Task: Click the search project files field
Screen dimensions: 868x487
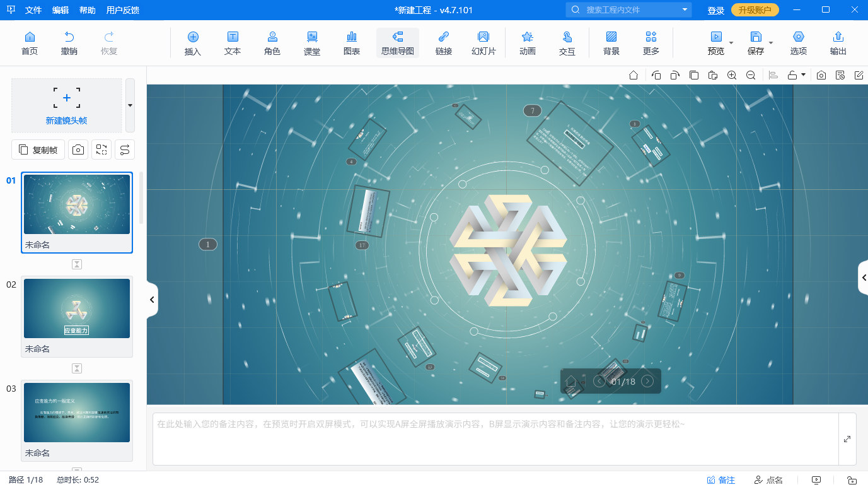Action: 628,10
